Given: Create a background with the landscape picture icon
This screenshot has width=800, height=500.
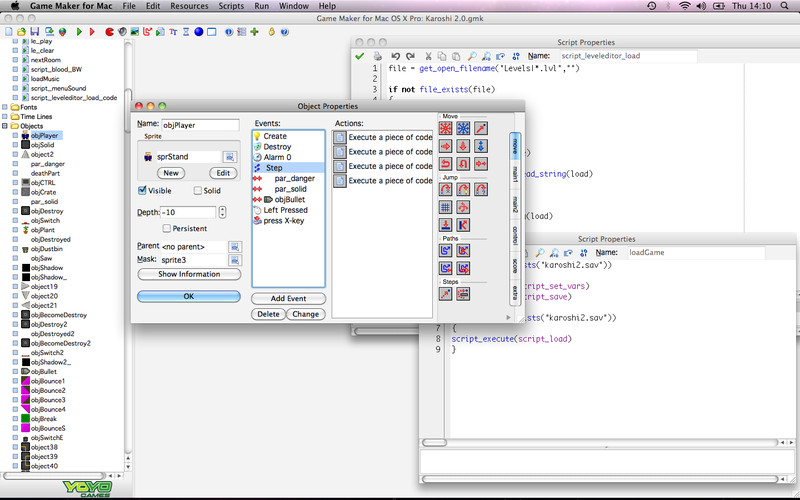Looking at the screenshot, I should click(x=135, y=32).
